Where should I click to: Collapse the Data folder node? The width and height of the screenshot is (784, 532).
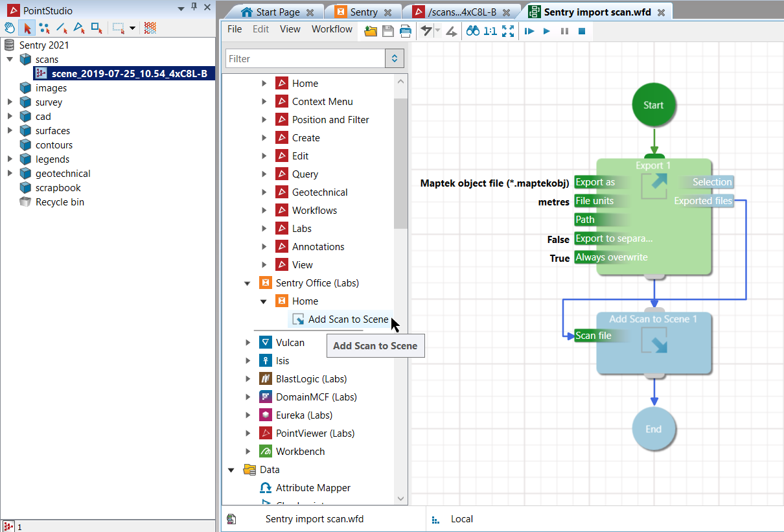pyautogui.click(x=231, y=470)
